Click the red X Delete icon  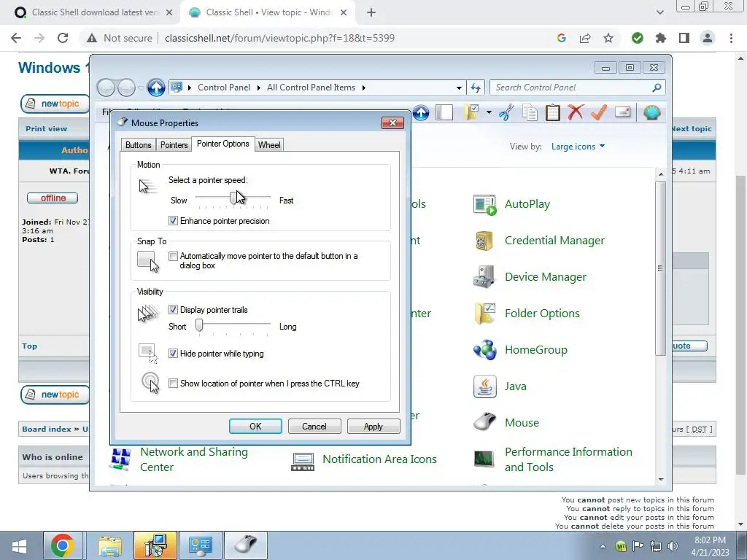click(576, 113)
